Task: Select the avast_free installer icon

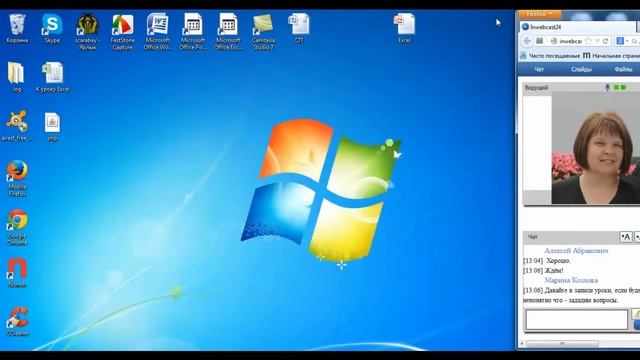Action: (16, 126)
